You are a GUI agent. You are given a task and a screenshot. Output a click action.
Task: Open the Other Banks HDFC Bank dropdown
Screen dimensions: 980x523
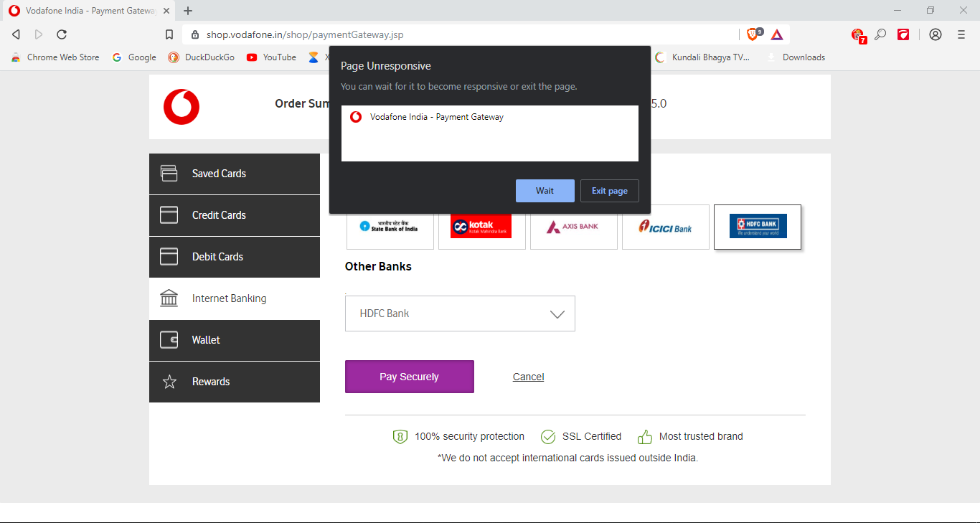[460, 314]
